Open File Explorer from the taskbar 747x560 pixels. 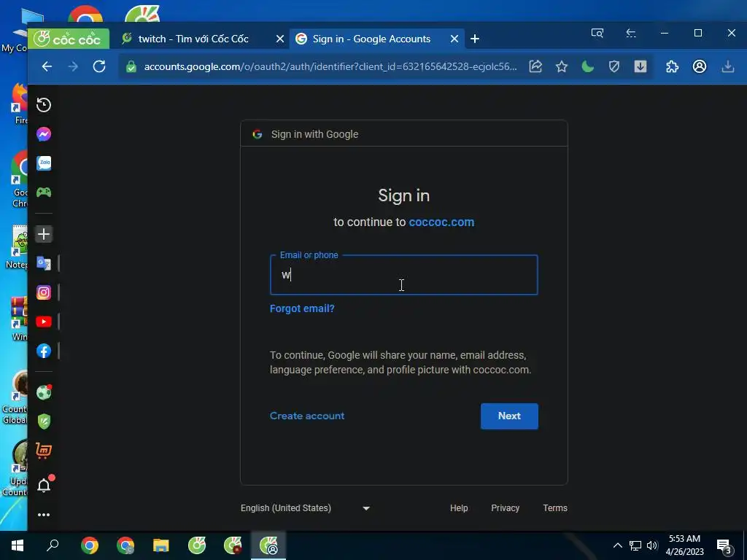click(161, 545)
